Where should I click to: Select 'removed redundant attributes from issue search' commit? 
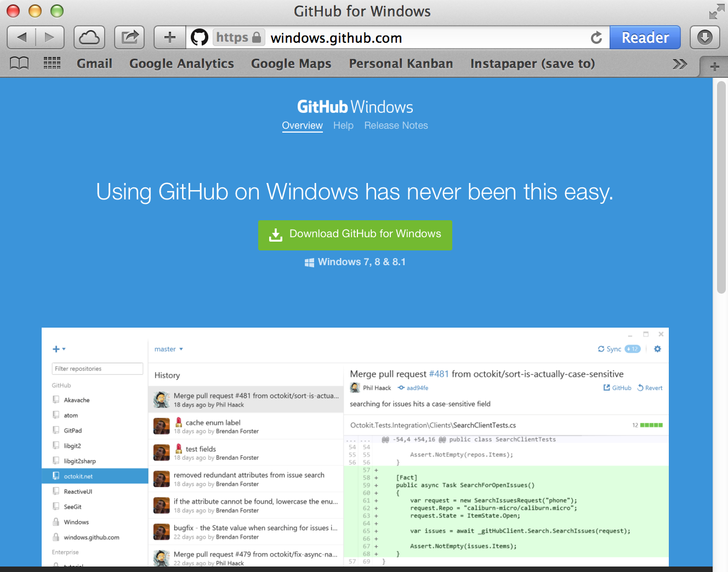(x=246, y=479)
